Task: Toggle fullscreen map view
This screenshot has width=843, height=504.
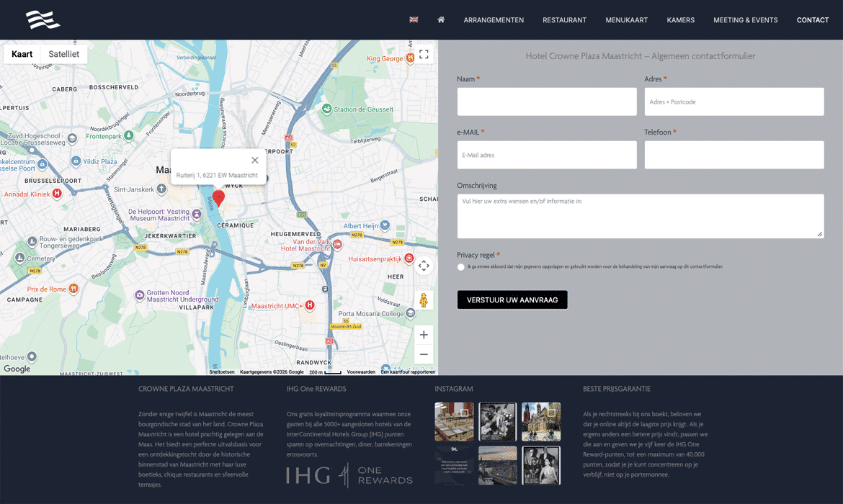Action: pos(424,54)
